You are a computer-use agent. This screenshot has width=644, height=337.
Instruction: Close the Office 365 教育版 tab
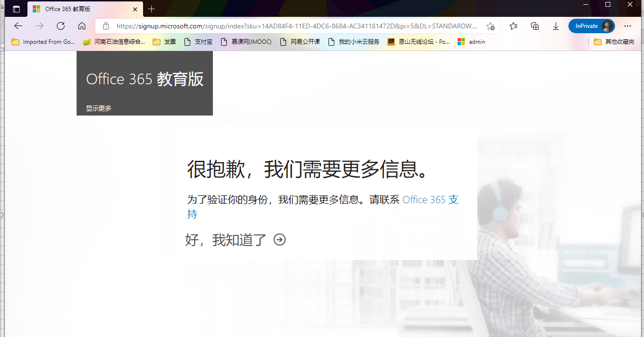135,9
